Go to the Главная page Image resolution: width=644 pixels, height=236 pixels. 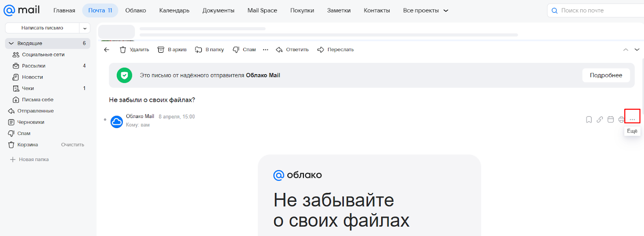tap(64, 10)
